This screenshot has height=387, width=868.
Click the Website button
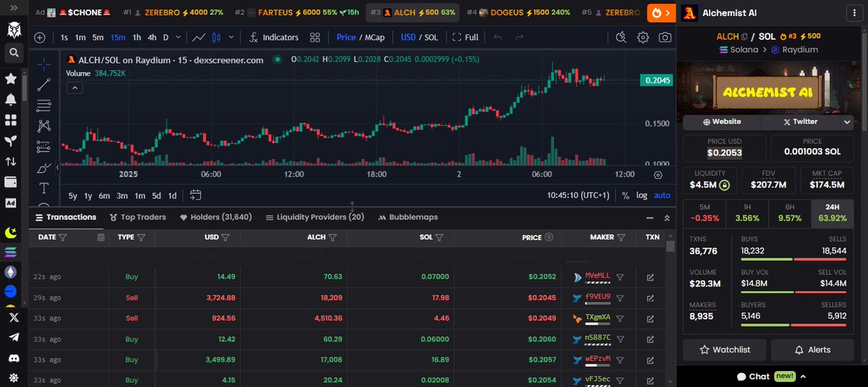[722, 122]
